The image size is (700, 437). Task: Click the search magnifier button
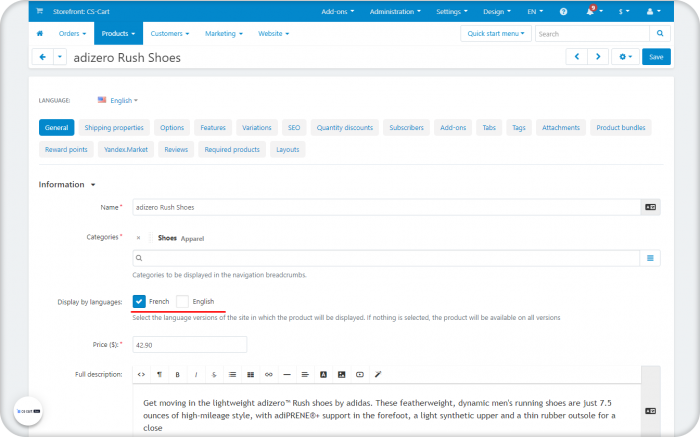pos(660,33)
